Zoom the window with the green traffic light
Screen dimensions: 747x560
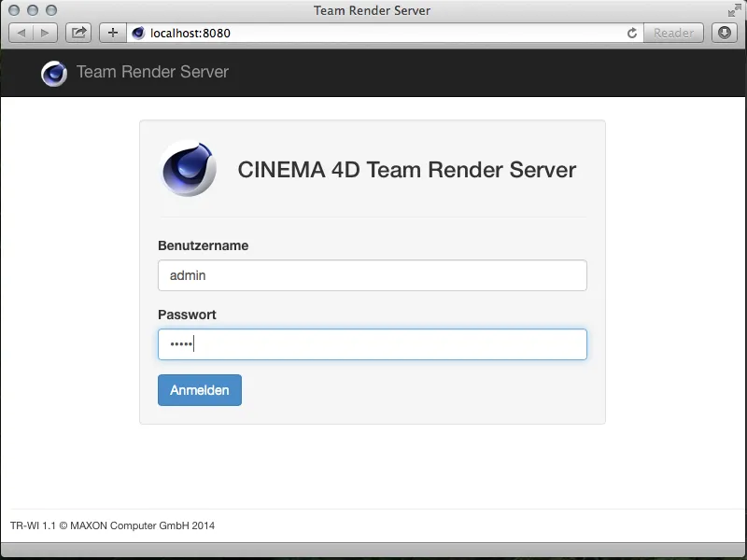click(50, 10)
